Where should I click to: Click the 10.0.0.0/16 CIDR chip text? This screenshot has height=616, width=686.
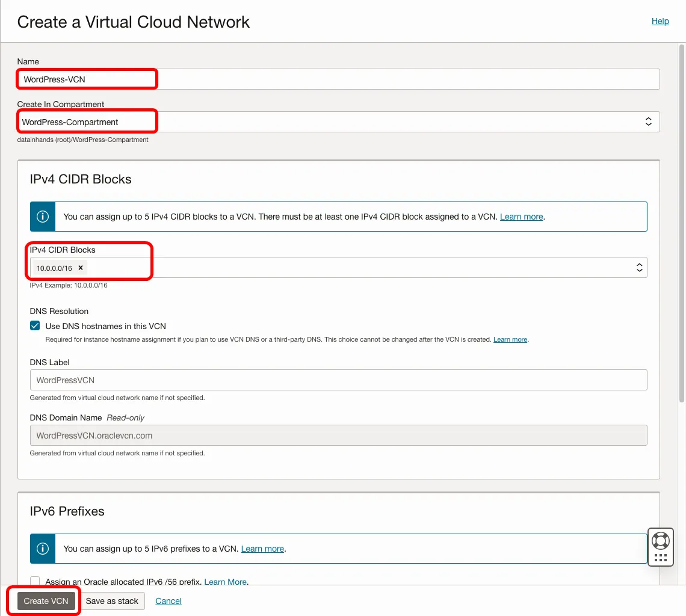coord(54,268)
